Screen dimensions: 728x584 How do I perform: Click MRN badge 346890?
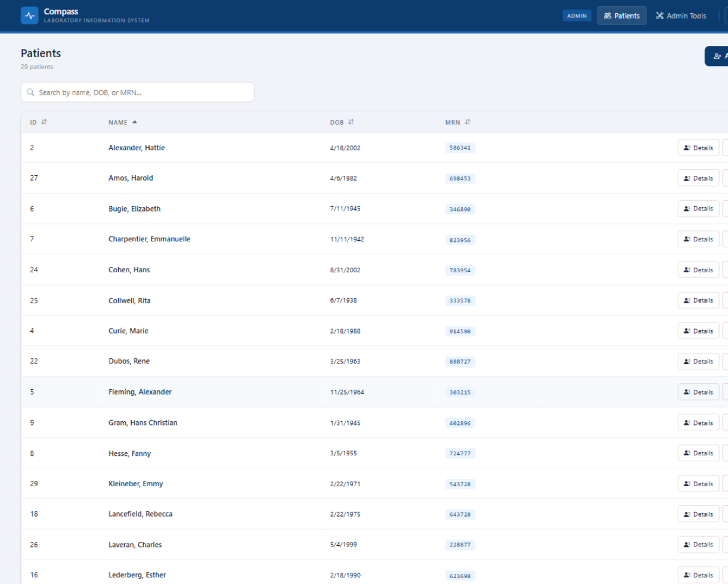click(x=460, y=209)
